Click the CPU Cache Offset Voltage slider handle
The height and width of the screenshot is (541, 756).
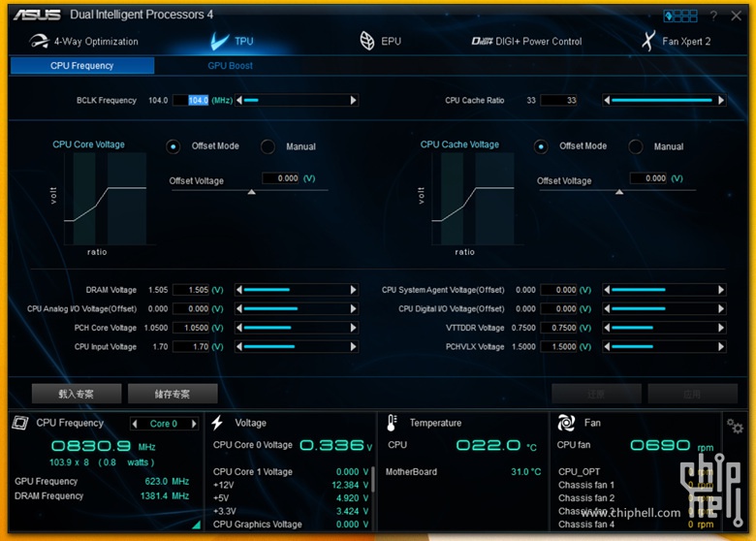tap(619, 192)
